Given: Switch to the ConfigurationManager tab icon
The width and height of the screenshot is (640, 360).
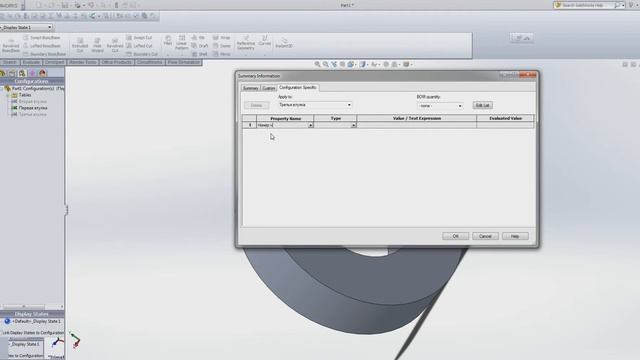Looking at the screenshot, I should 22,73.
